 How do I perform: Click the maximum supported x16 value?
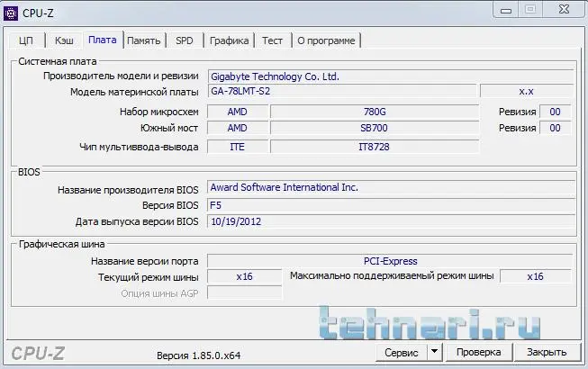coord(535,276)
